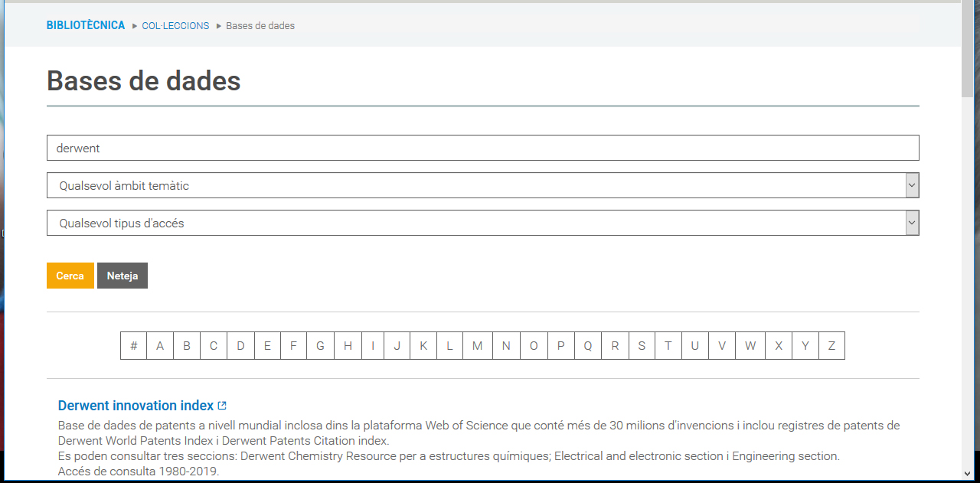The image size is (980, 483).
Task: Select letter L in the alphabet index
Action: tap(449, 346)
